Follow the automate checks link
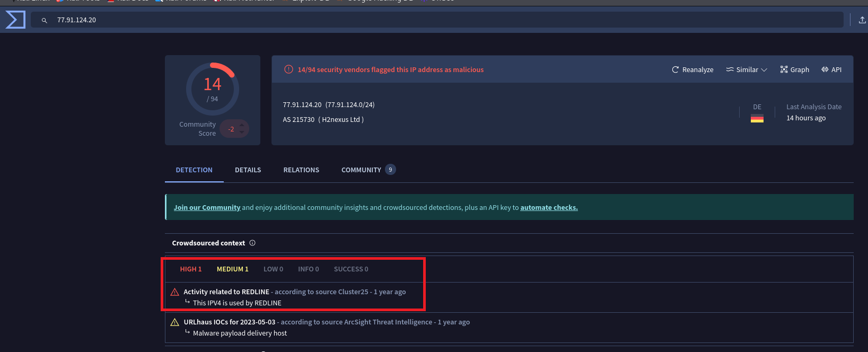Screen dimensions: 868x352 [x=549, y=207]
